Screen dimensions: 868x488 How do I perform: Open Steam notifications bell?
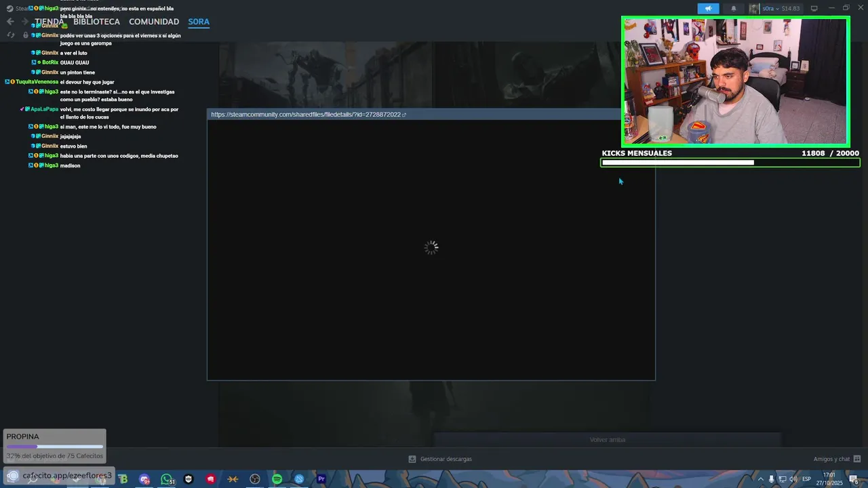(x=733, y=9)
